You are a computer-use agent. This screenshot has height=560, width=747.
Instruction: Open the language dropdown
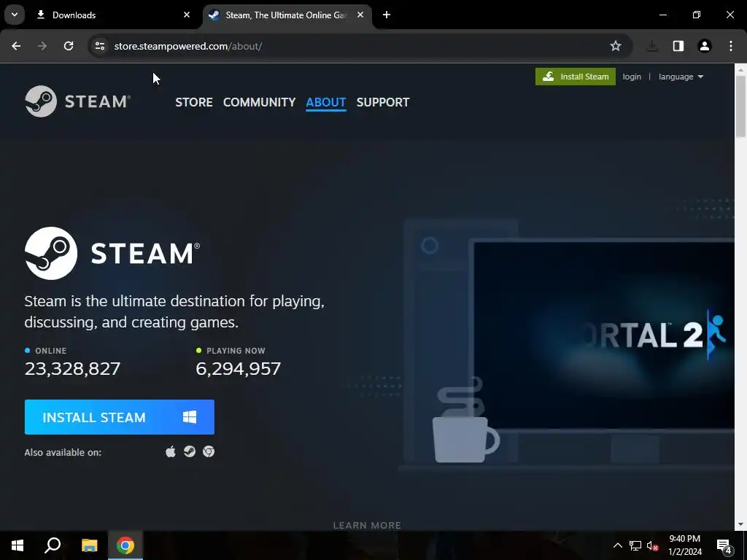click(x=681, y=77)
